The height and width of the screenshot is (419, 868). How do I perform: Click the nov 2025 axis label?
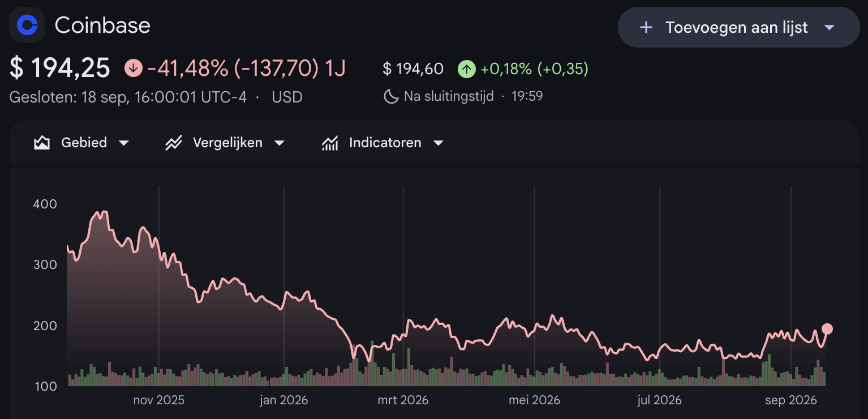coord(159,400)
